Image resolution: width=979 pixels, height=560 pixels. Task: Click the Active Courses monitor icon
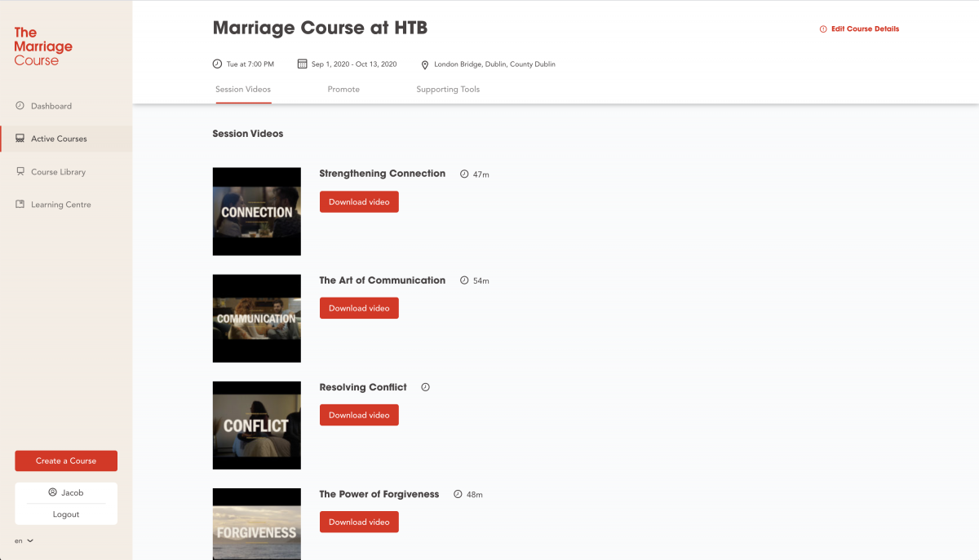click(20, 139)
